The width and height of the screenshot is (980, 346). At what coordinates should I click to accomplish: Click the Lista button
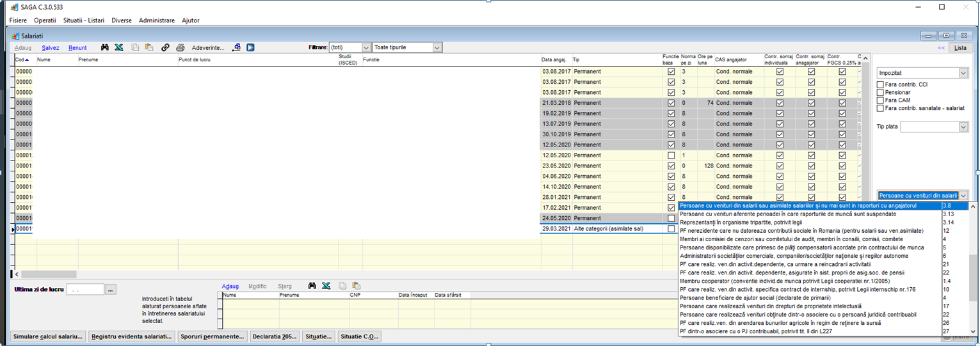[960, 48]
